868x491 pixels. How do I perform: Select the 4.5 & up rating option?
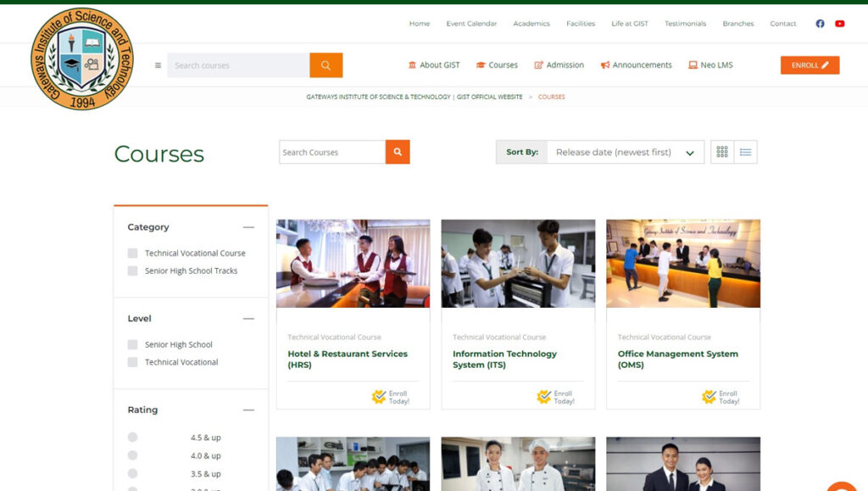(x=132, y=438)
